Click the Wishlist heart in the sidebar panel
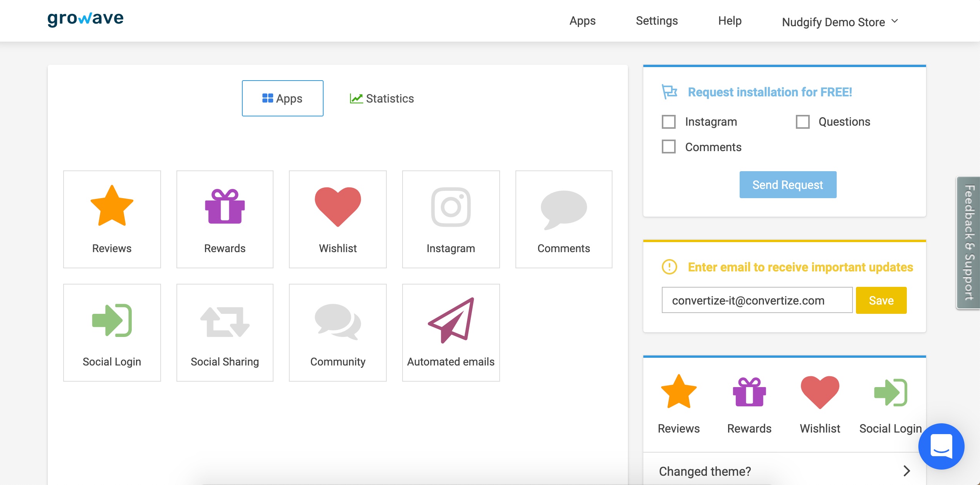 click(x=820, y=392)
